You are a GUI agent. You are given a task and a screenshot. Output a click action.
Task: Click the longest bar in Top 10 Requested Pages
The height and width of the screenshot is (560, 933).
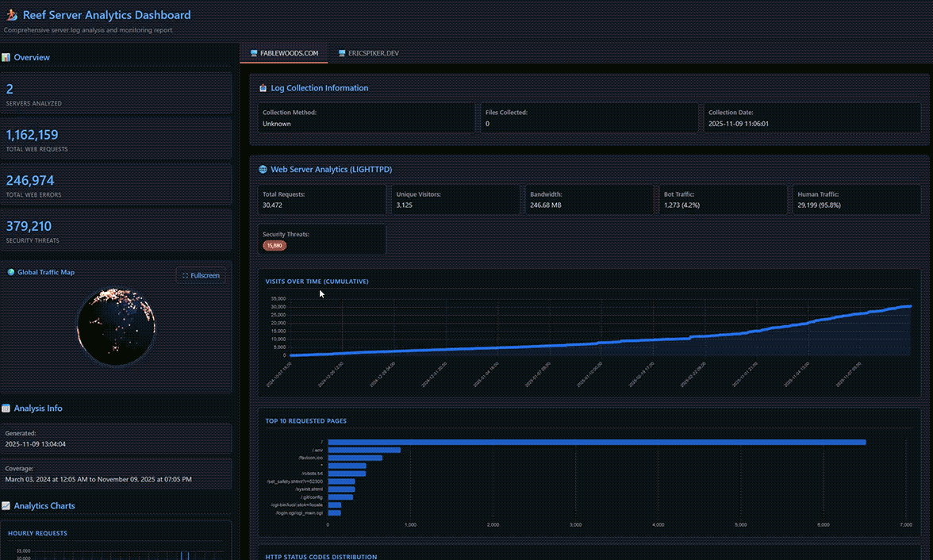click(x=596, y=442)
